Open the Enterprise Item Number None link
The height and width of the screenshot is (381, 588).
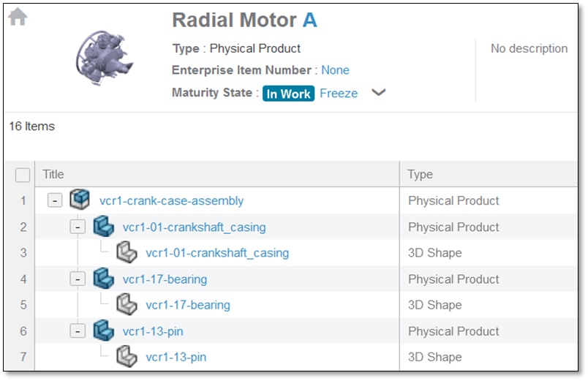(335, 70)
